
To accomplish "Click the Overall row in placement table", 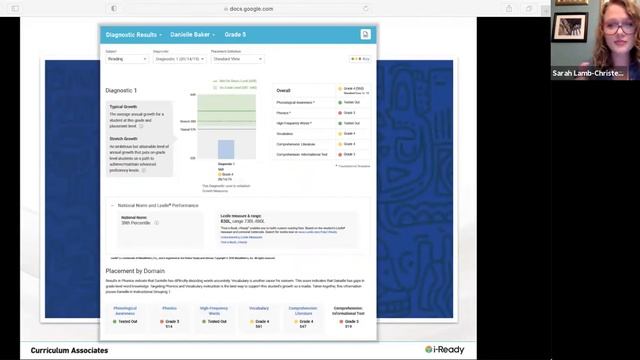I will coord(322,91).
